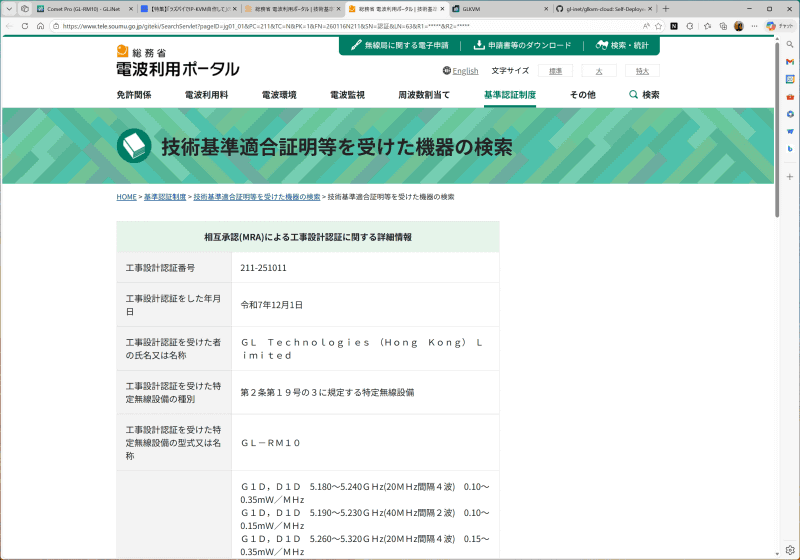Image resolution: width=800 pixels, height=560 pixels.
Task: Open the Bing icon in the sidebar
Action: (x=790, y=149)
